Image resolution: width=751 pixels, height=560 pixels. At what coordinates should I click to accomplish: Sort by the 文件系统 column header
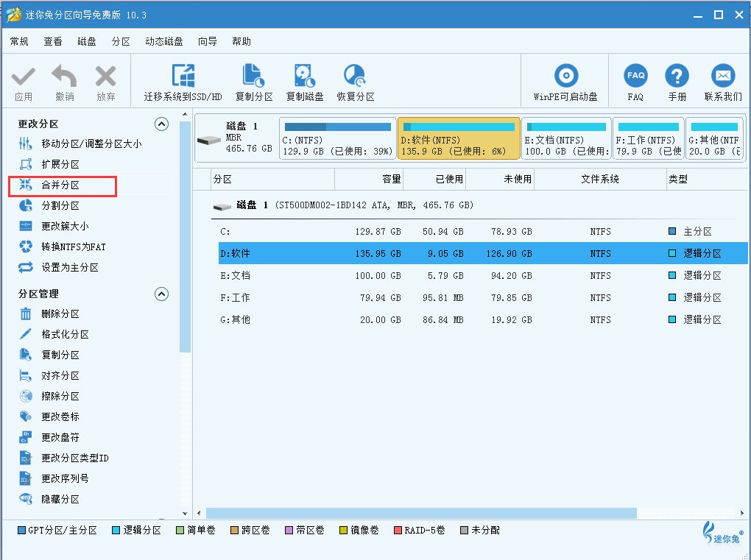pyautogui.click(x=600, y=179)
